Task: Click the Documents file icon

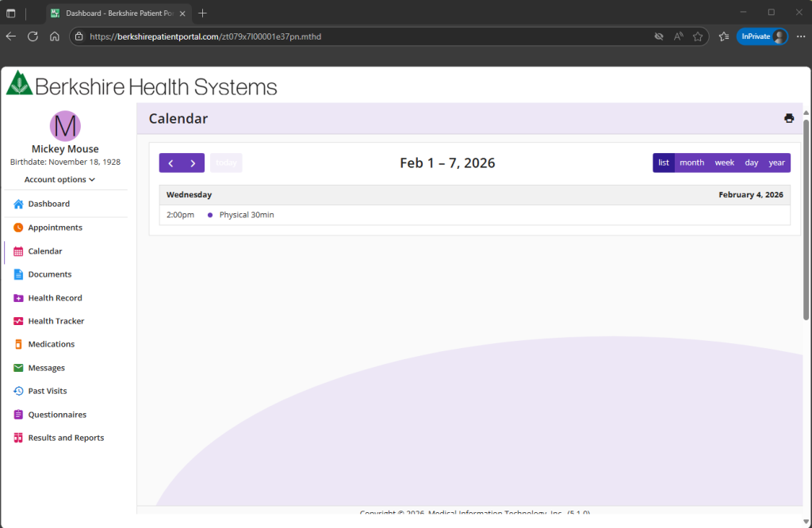Action: [18, 274]
